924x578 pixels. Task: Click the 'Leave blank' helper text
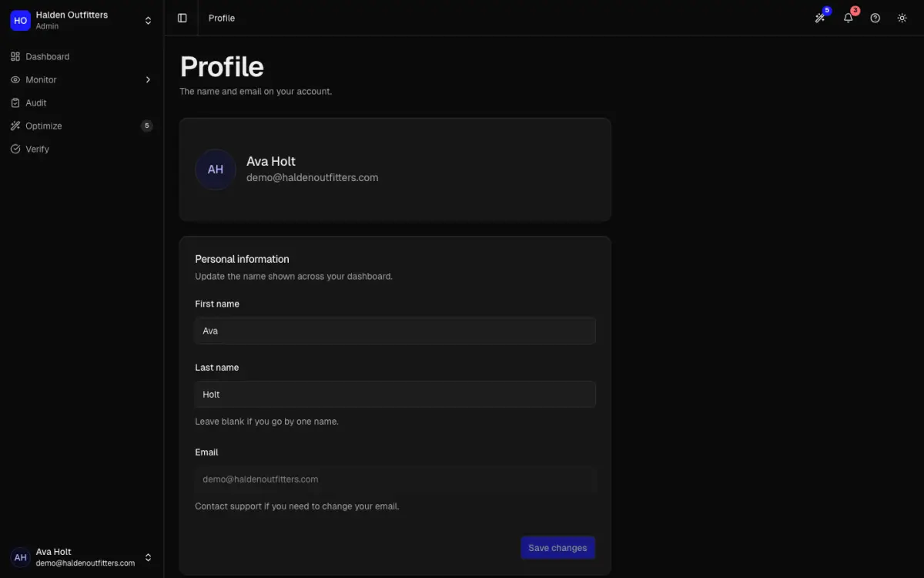(266, 422)
